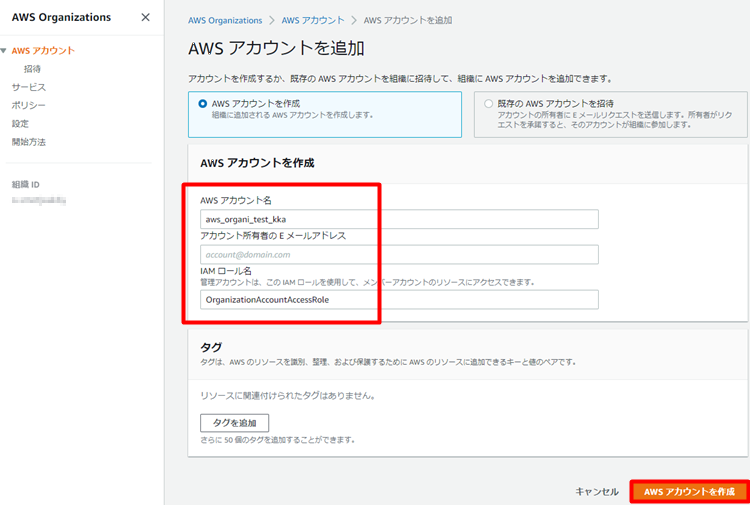Focus the IAM ロール名 input field

399,300
